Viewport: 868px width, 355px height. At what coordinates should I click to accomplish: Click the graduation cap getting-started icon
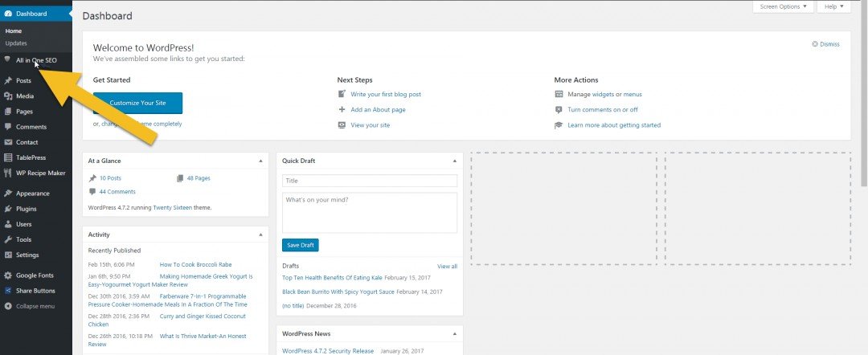pos(559,125)
